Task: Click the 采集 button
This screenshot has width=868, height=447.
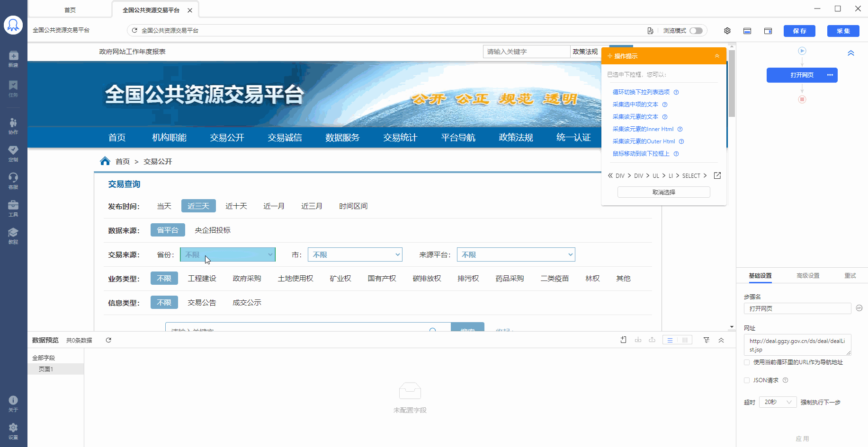Action: coord(843,31)
